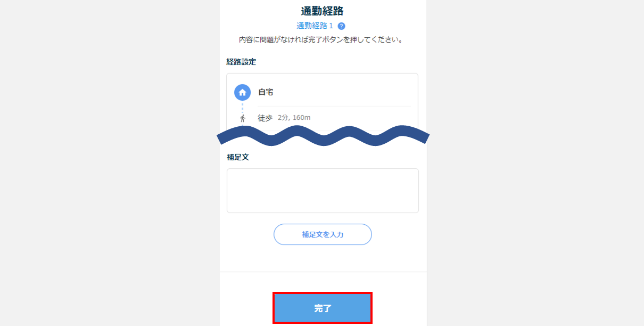Click the walking person icon
Screen dimensions: 644x326
pyautogui.click(x=243, y=118)
